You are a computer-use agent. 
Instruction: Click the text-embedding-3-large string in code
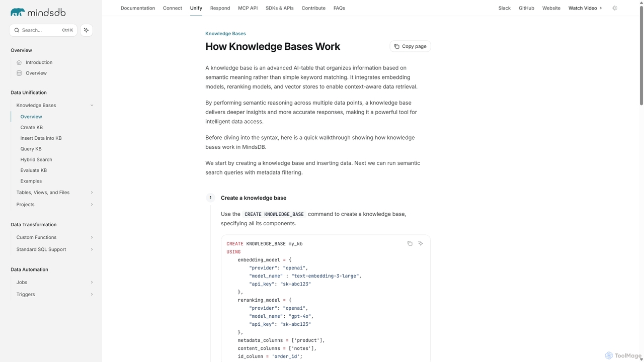click(325, 276)
